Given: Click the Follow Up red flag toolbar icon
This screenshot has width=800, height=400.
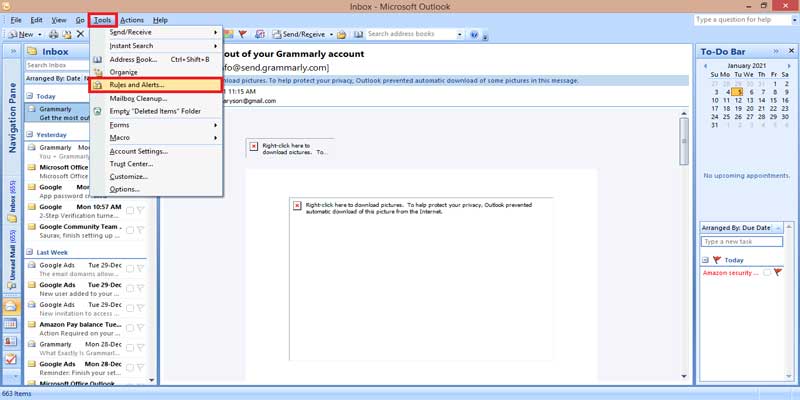Looking at the screenshot, I should pos(243,34).
